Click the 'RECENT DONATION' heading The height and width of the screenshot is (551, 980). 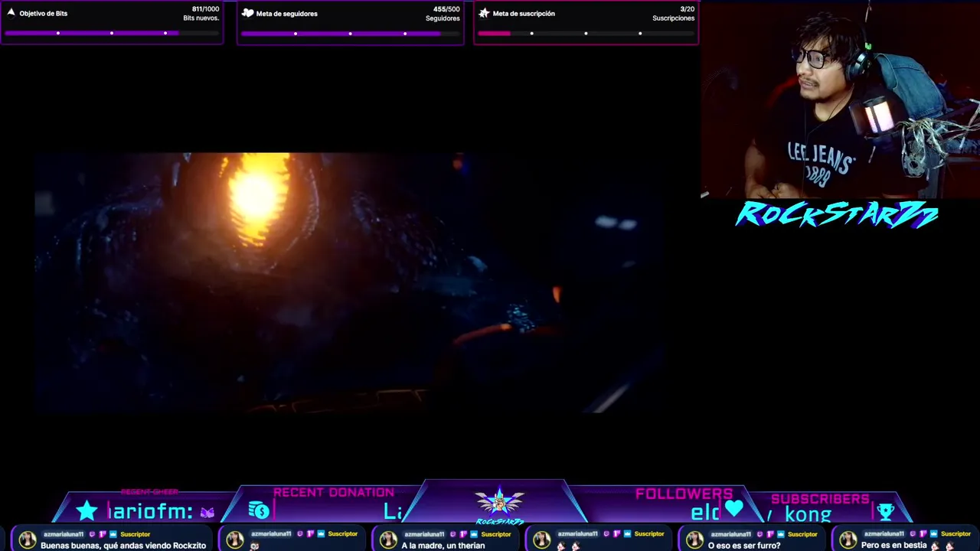coord(334,492)
